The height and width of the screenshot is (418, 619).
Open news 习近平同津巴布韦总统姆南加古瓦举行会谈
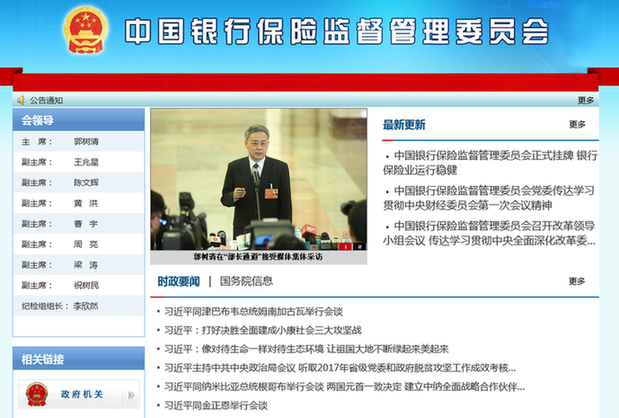pyautogui.click(x=253, y=311)
